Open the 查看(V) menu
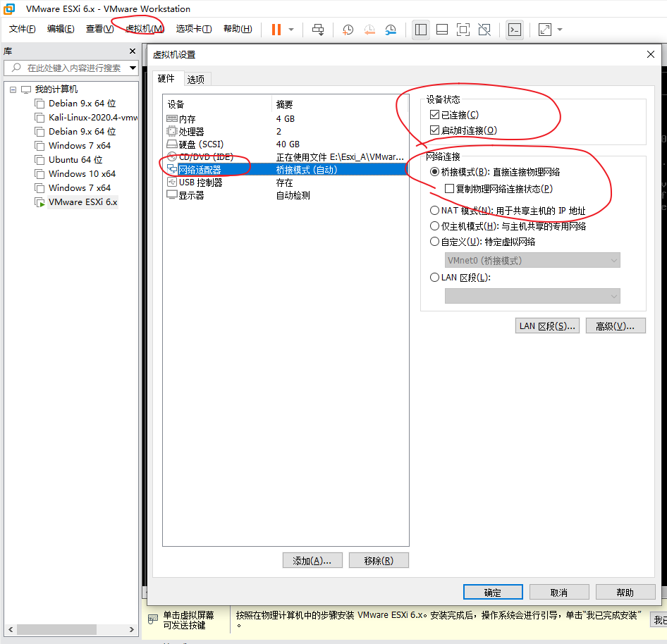 click(99, 28)
